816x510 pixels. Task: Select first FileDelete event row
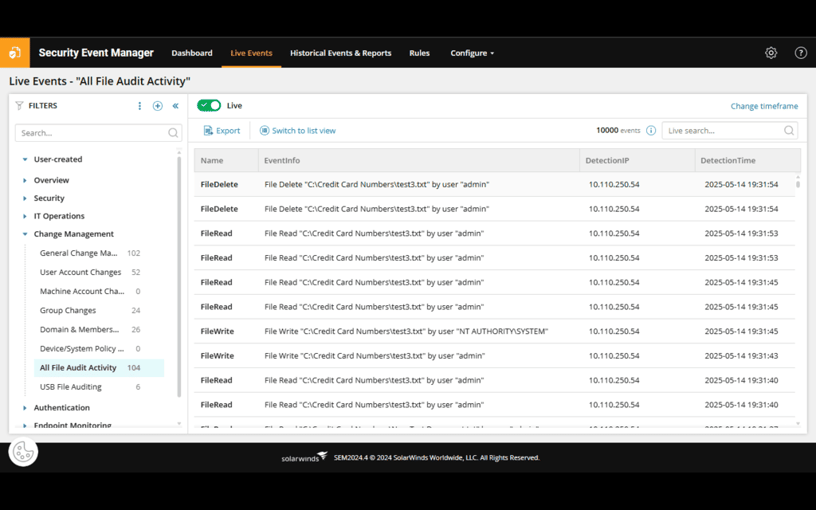click(494, 184)
